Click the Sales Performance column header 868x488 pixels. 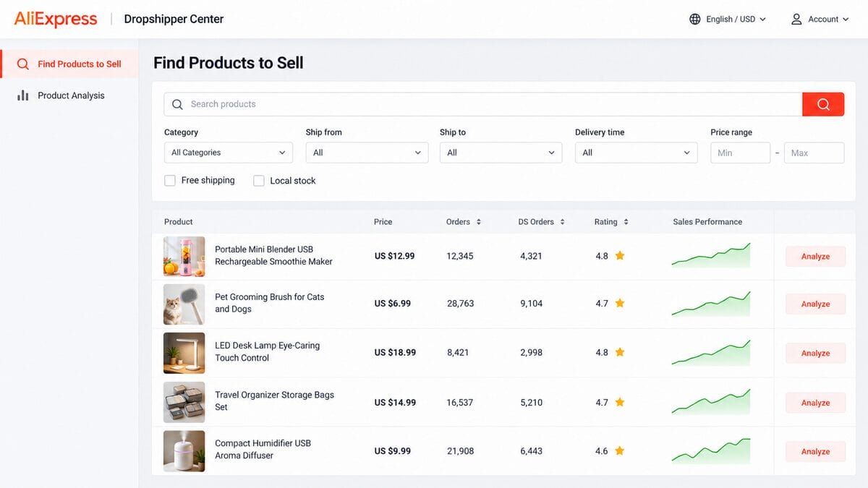click(707, 222)
